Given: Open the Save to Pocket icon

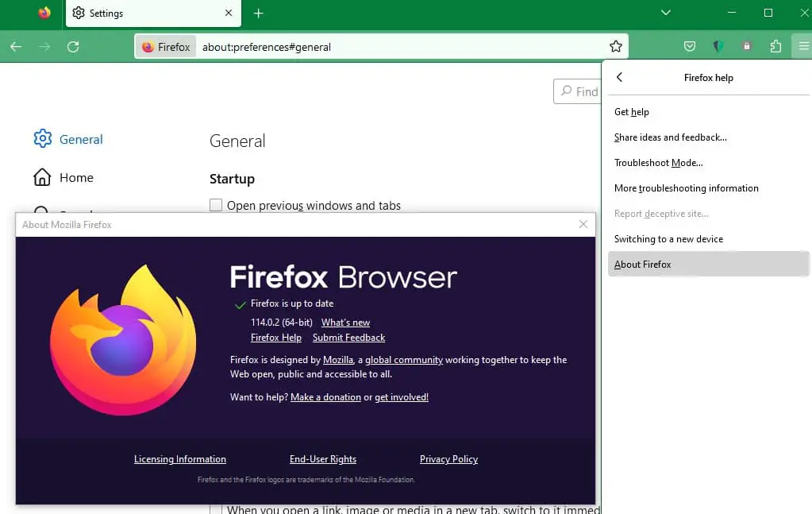Looking at the screenshot, I should coord(689,47).
